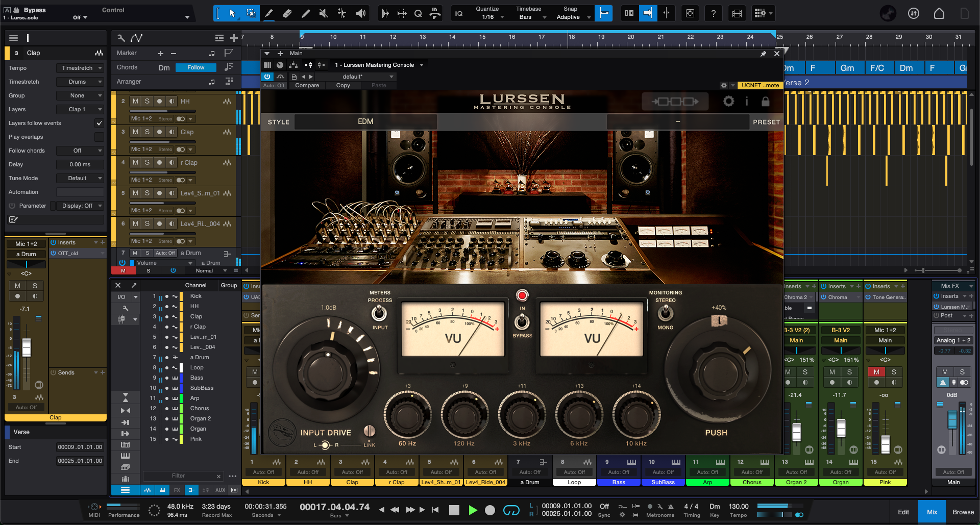Open Tempo Timestretch dropdown
The width and height of the screenshot is (980, 525).
click(80, 68)
